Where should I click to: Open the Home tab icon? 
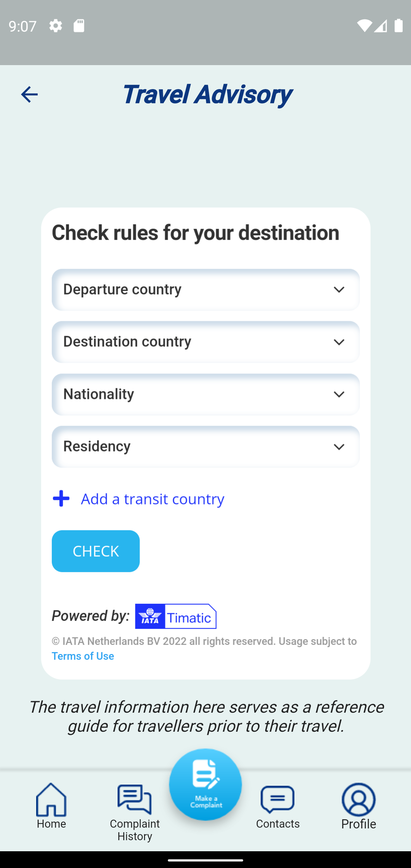coord(51,799)
